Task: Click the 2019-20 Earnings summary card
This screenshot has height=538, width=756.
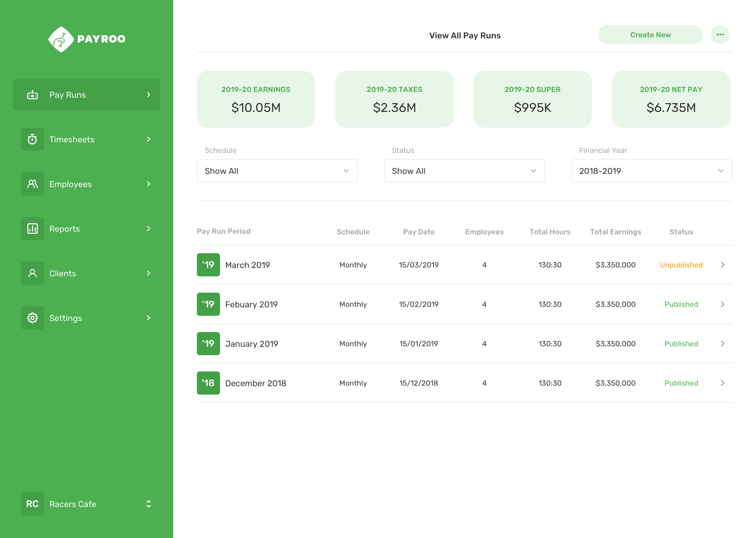Action: click(x=256, y=99)
